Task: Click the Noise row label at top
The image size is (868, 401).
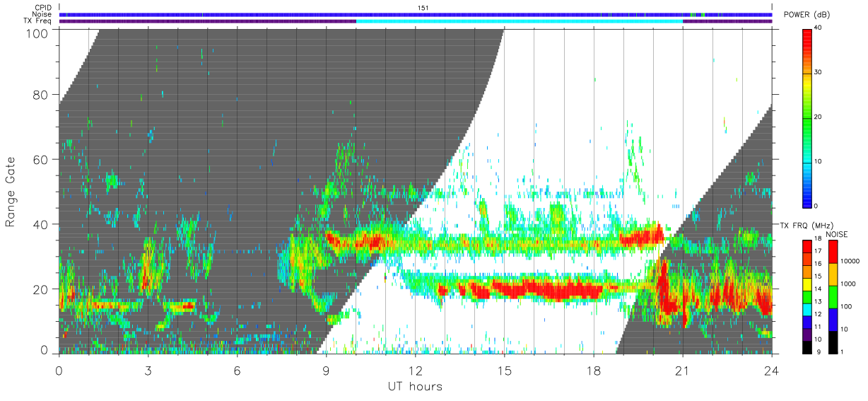Action: pos(42,14)
